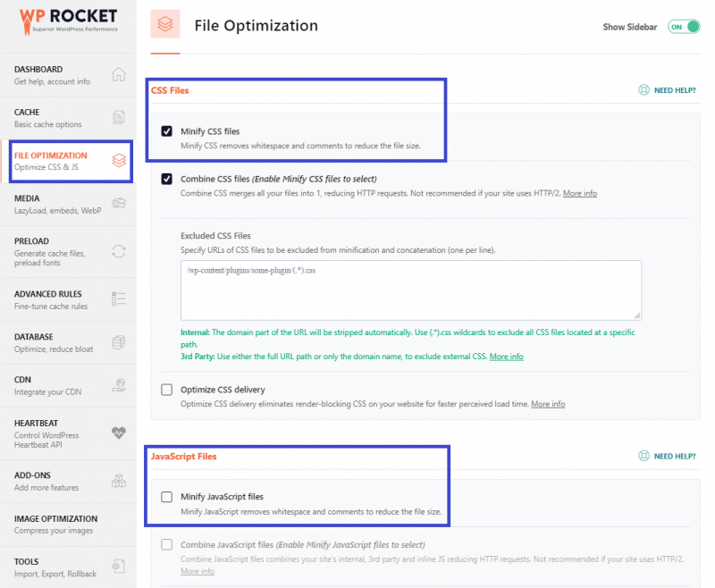This screenshot has height=588, width=715.
Task: Turn off the Show Sidebar toggle
Action: tap(683, 27)
